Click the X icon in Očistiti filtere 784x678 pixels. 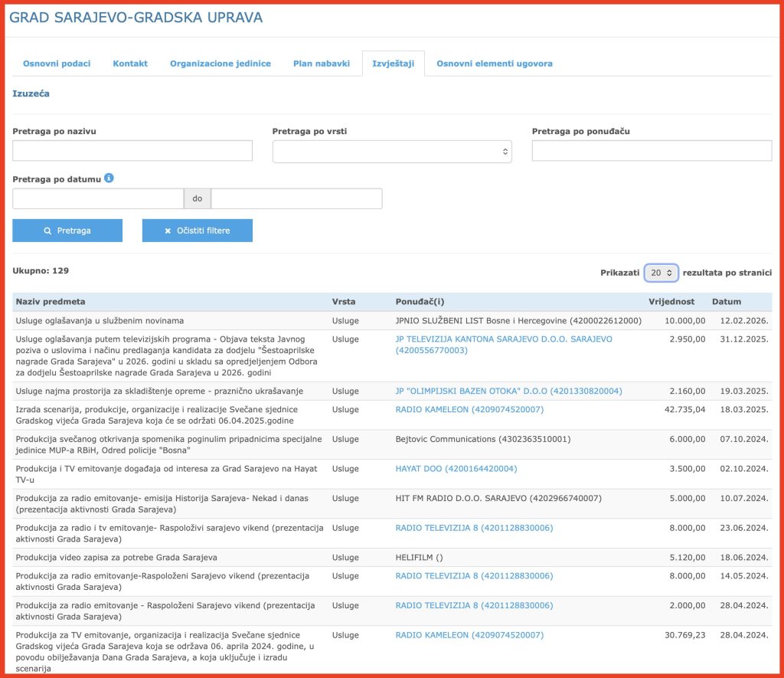(x=168, y=231)
